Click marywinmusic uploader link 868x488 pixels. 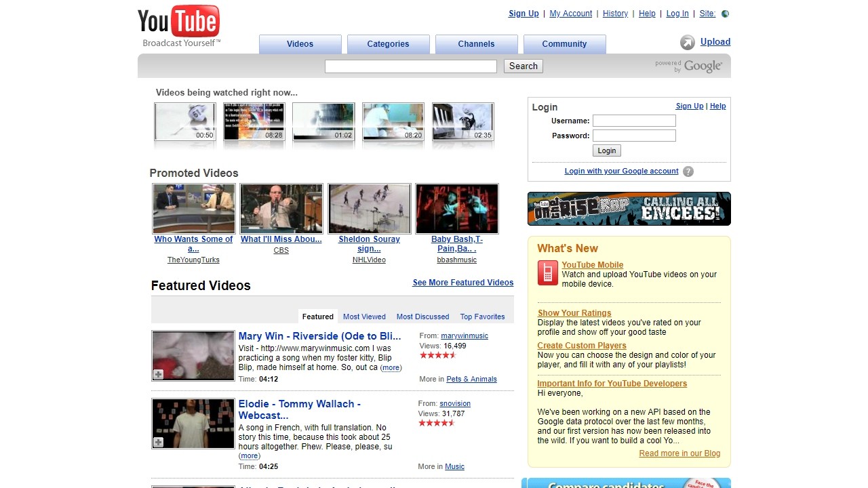[465, 335]
